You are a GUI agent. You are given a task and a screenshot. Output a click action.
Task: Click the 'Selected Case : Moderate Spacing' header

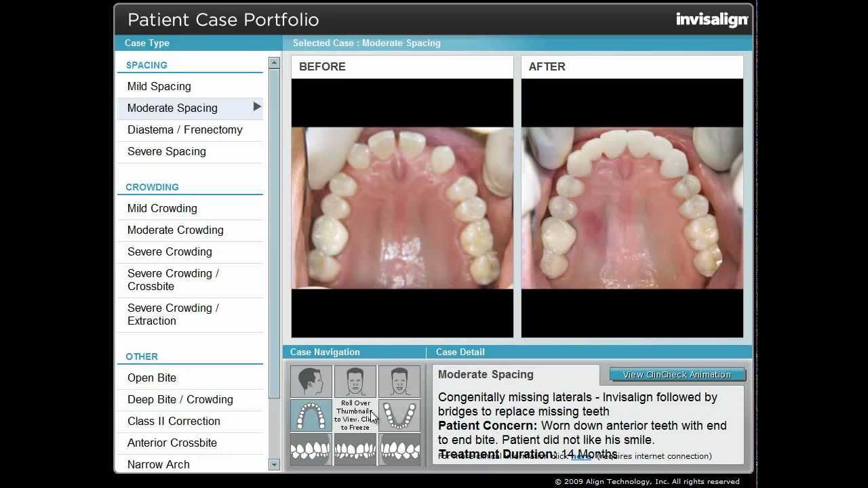(367, 43)
